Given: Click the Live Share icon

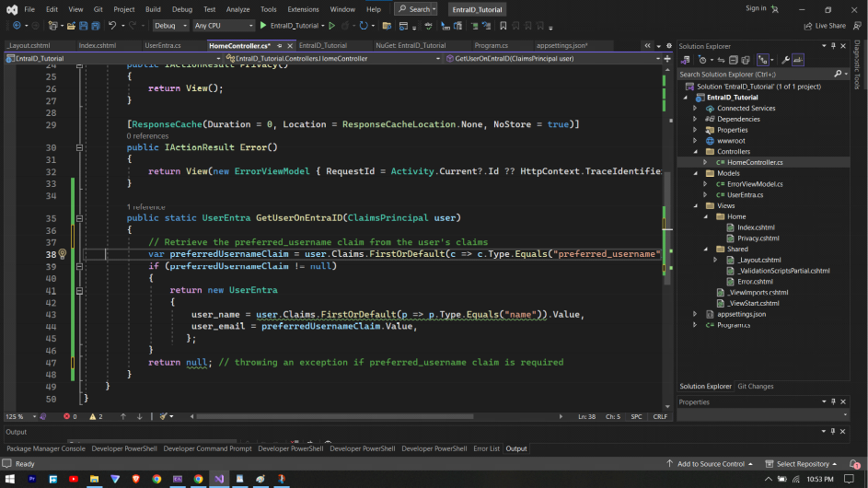Looking at the screenshot, I should pos(807,26).
